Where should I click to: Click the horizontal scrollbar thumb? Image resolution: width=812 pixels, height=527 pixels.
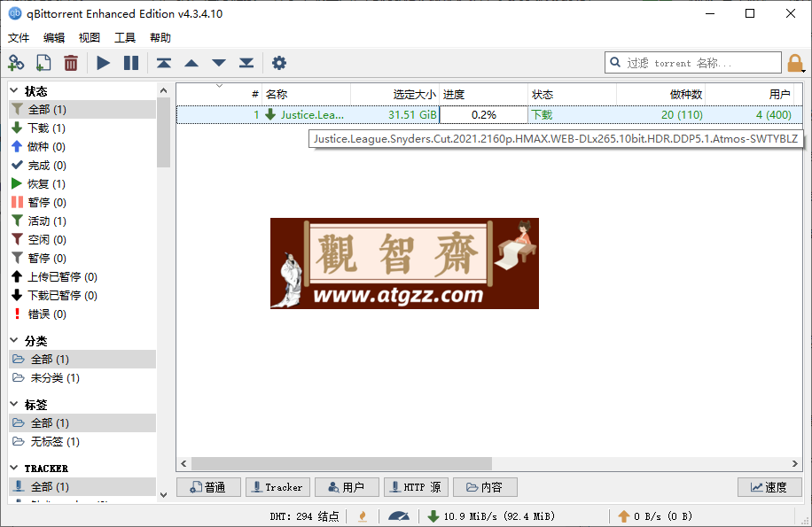coord(342,463)
